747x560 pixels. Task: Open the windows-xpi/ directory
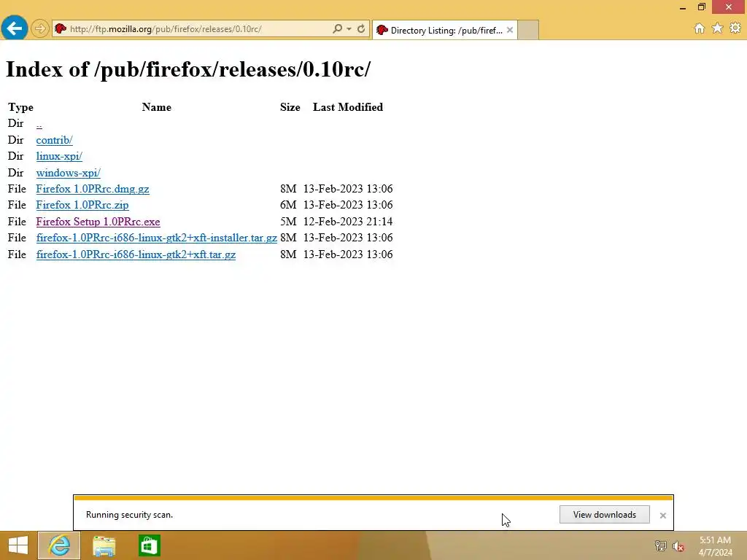(68, 173)
